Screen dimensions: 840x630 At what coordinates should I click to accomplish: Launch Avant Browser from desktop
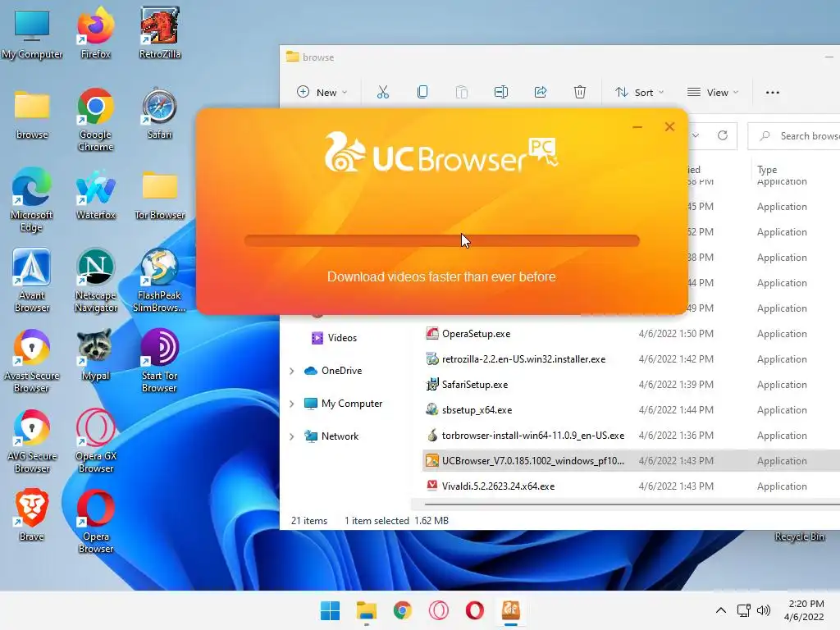coord(32,281)
